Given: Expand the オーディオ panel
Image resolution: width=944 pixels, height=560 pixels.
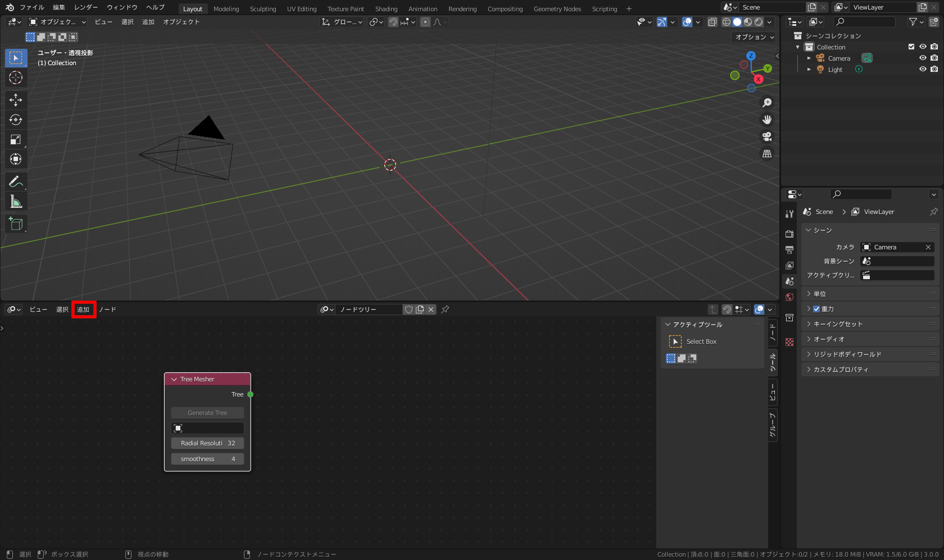Looking at the screenshot, I should 870,339.
